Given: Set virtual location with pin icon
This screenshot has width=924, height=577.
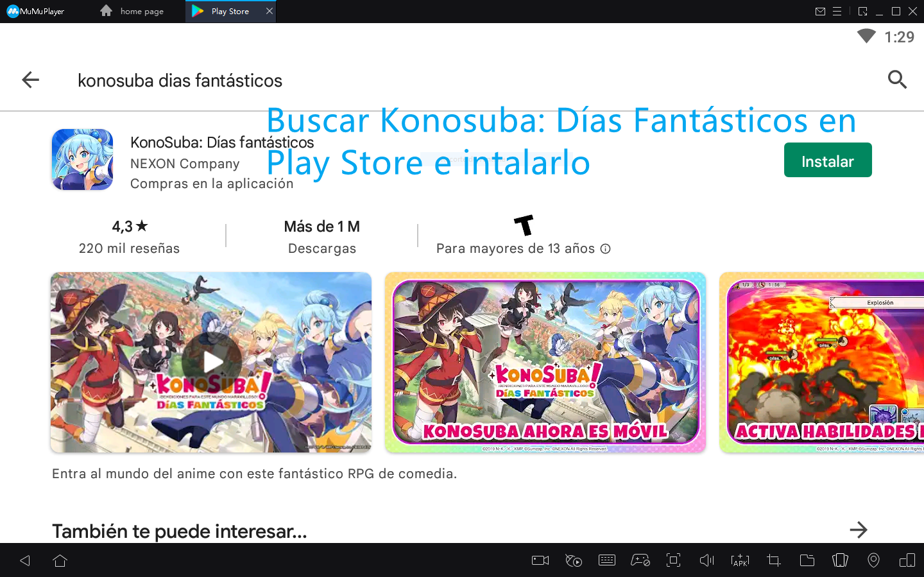Looking at the screenshot, I should click(x=873, y=560).
